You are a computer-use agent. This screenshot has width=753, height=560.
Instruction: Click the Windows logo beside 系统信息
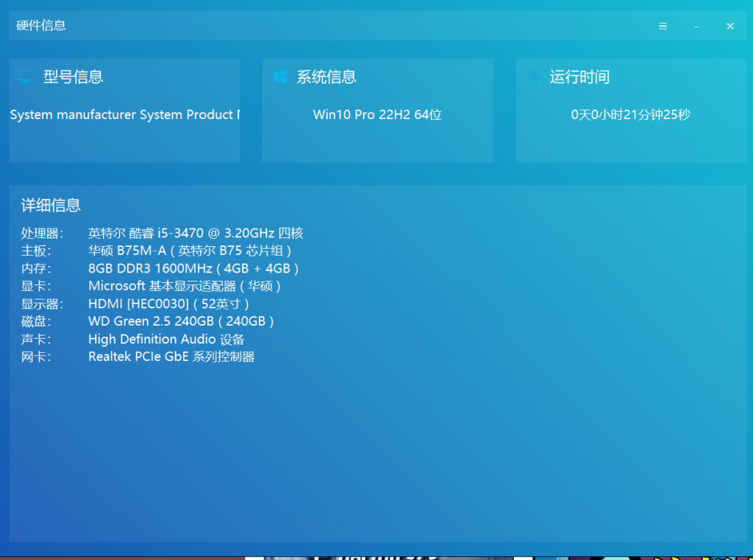point(280,77)
